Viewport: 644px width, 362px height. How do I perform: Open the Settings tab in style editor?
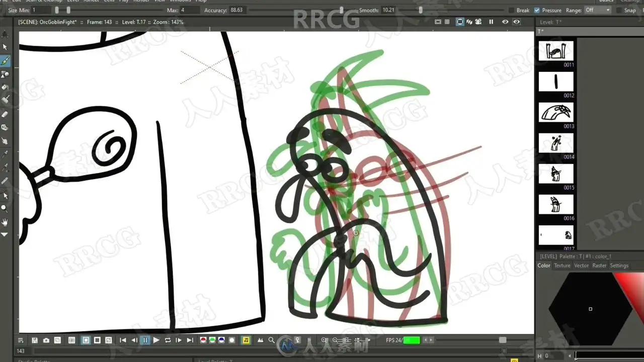[619, 265]
